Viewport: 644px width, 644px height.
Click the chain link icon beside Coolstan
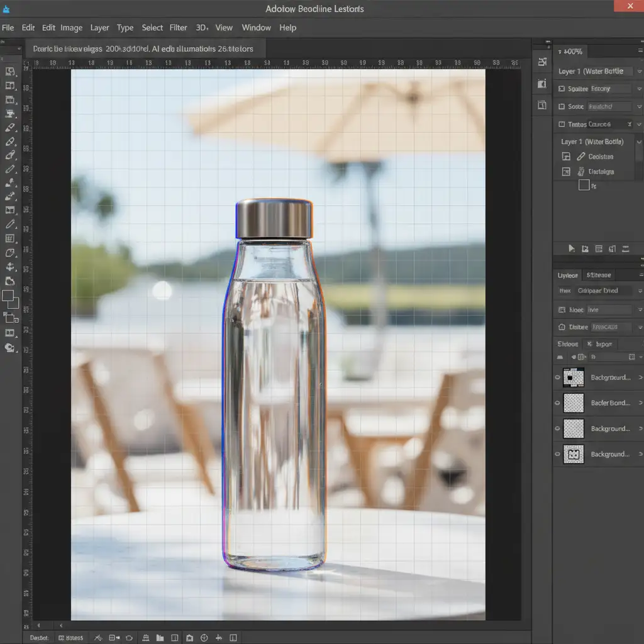(x=580, y=157)
